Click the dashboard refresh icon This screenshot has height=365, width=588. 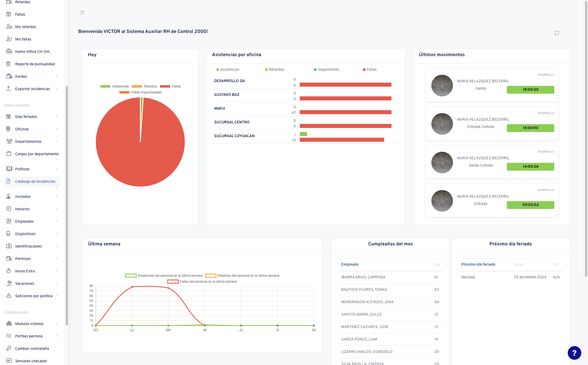pyautogui.click(x=557, y=33)
